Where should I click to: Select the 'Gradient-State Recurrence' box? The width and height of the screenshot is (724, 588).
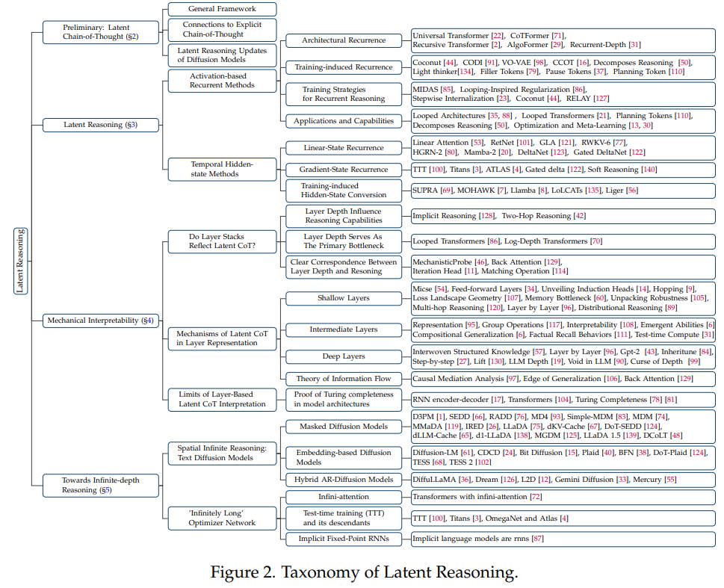pyautogui.click(x=344, y=170)
